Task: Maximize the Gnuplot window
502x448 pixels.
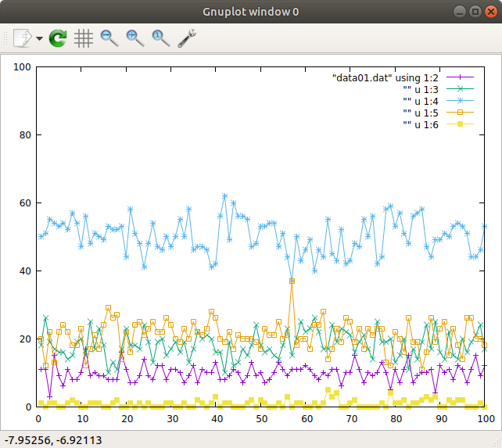Action: (x=475, y=12)
